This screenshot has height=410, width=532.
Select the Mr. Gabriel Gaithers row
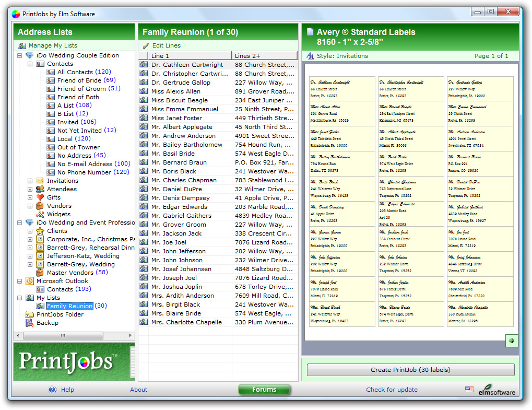coord(218,216)
